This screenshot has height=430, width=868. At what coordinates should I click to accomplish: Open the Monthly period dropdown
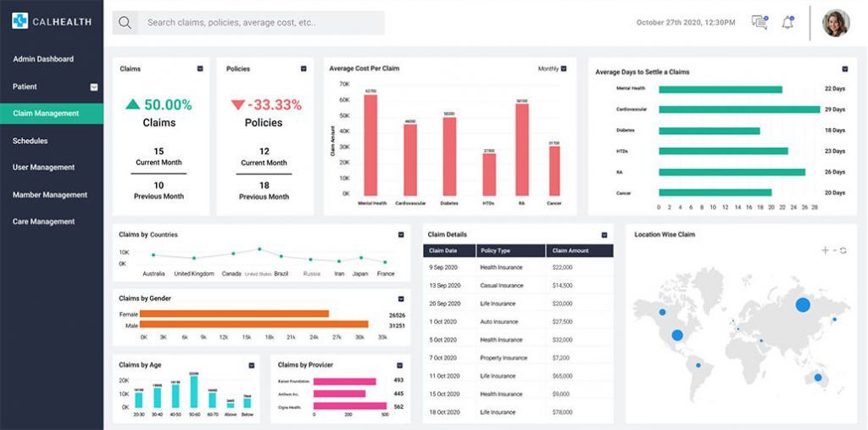pos(563,69)
